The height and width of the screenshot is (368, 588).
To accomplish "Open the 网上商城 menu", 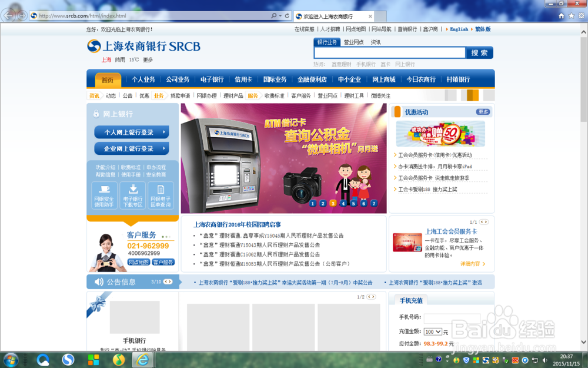I will (x=383, y=79).
